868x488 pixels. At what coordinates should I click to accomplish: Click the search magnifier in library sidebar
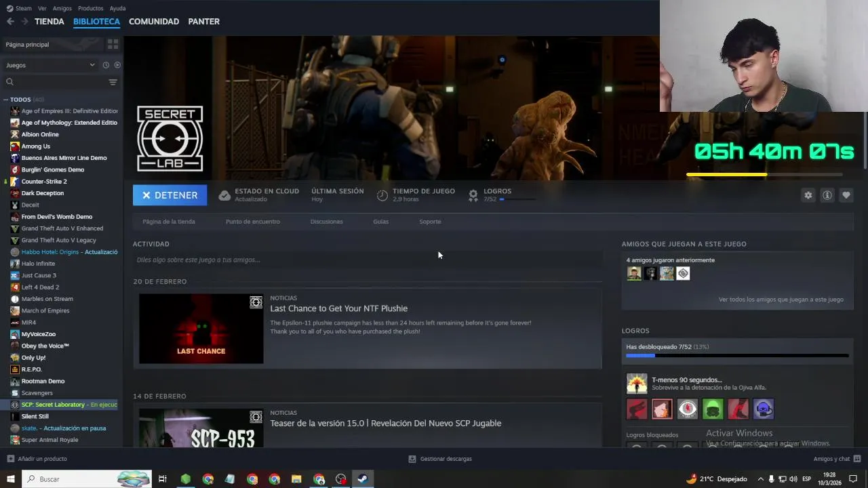tap(9, 82)
